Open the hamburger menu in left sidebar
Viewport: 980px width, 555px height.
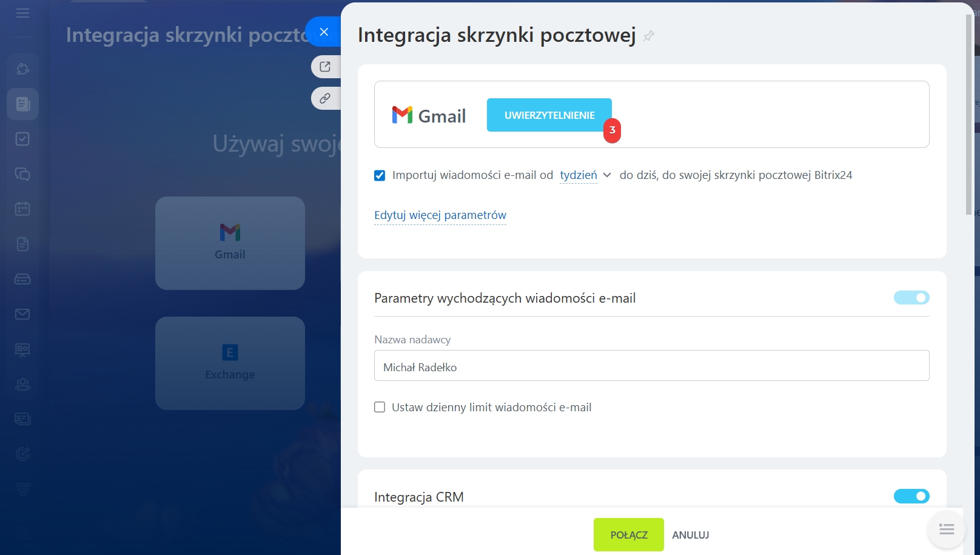click(x=22, y=13)
